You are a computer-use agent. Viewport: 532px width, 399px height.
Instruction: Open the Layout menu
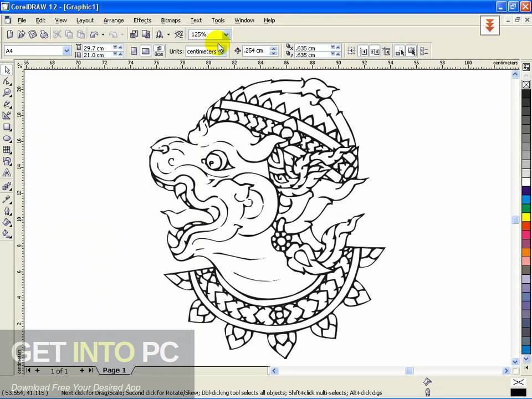click(x=85, y=21)
